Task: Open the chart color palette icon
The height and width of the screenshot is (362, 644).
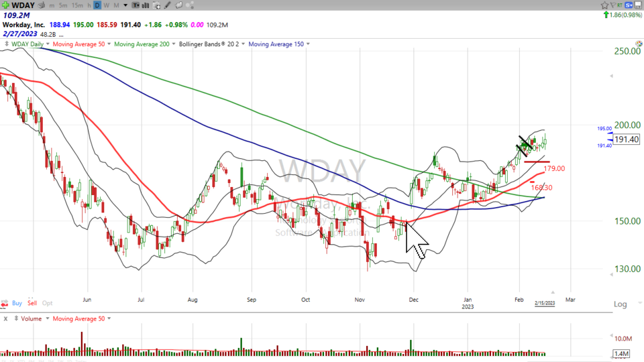Action: (191, 5)
